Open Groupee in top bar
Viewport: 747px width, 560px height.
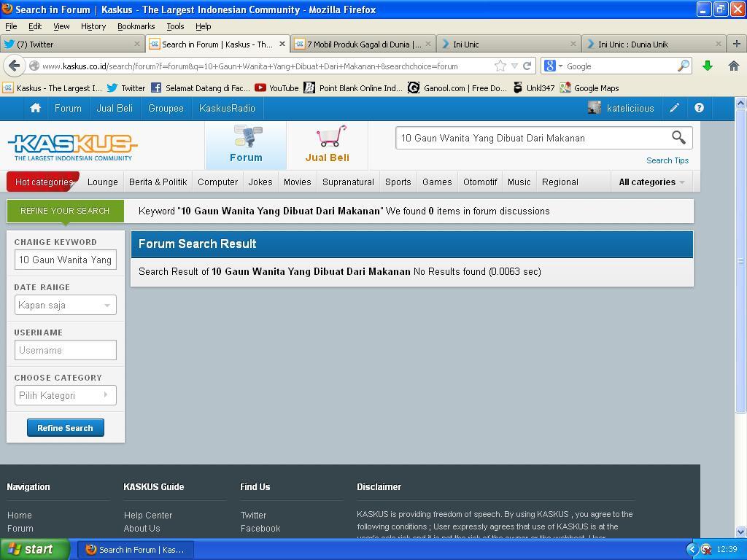click(x=166, y=108)
